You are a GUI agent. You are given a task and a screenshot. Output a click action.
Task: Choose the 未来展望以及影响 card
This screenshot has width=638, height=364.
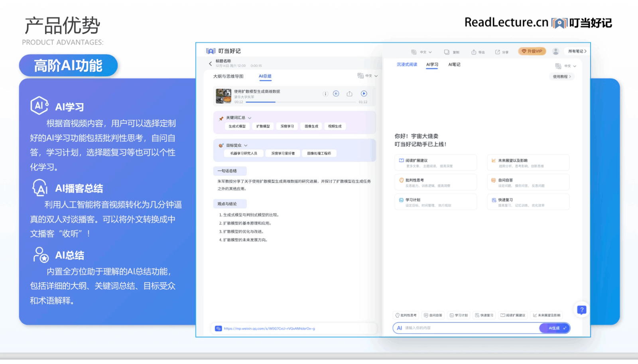528,162
